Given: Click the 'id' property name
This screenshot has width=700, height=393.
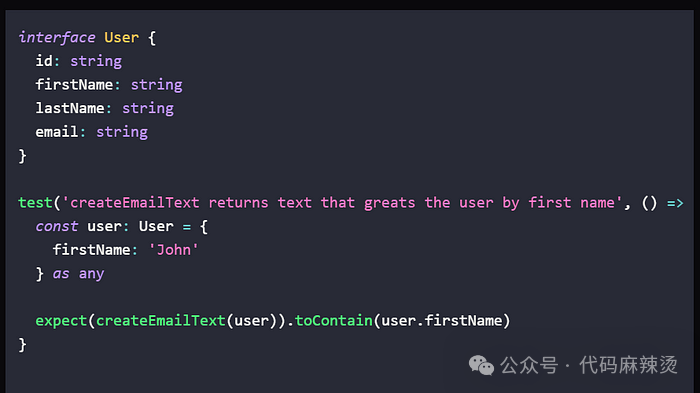Looking at the screenshot, I should pos(44,61).
